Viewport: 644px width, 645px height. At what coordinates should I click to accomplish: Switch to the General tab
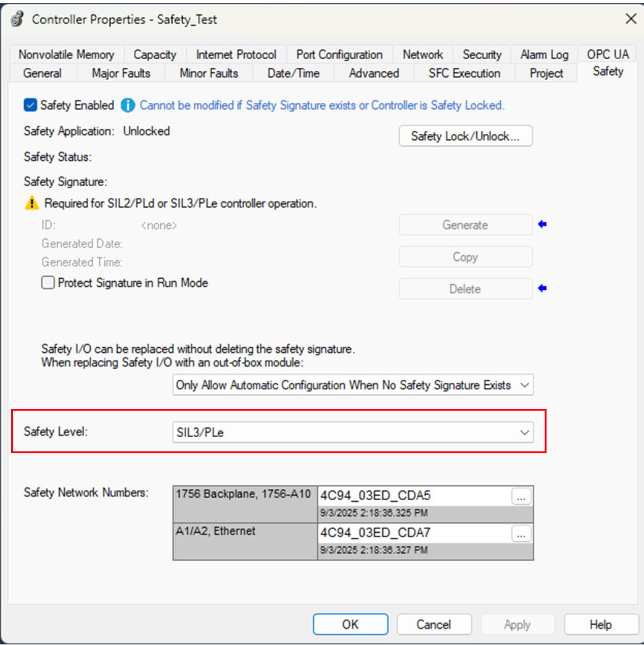coord(42,73)
